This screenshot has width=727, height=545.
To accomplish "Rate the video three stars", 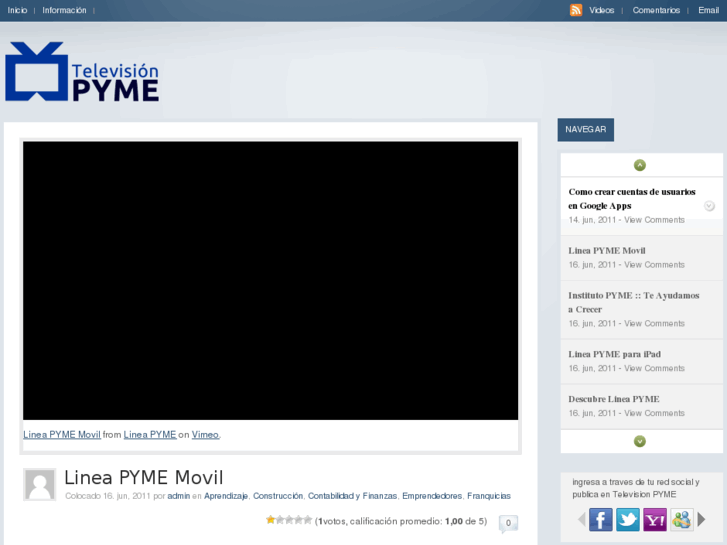I will [289, 520].
